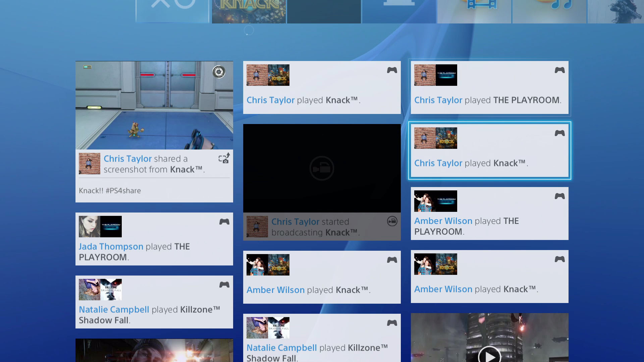Image resolution: width=644 pixels, height=362 pixels.
Task: Click 'Chris Taylor' link on unhighlighted Knack card
Action: 271,100
